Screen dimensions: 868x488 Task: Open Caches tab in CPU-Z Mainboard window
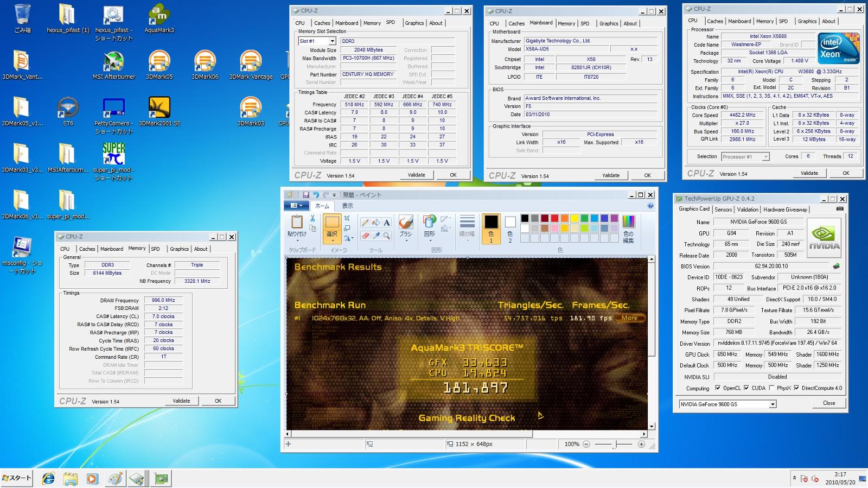(x=516, y=23)
